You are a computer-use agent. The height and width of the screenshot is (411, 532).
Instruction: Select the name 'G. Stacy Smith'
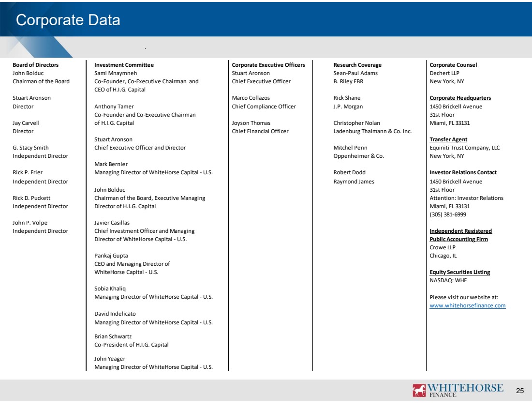pyautogui.click(x=30, y=148)
